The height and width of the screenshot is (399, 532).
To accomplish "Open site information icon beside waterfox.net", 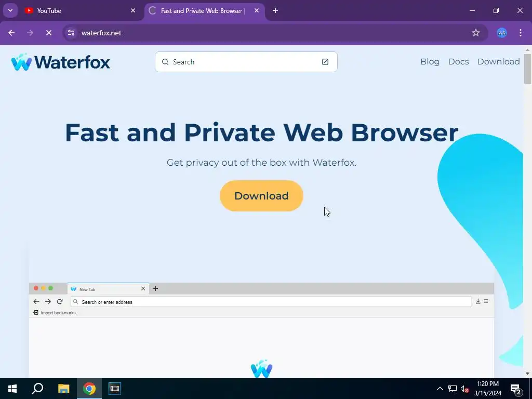I will pyautogui.click(x=71, y=33).
